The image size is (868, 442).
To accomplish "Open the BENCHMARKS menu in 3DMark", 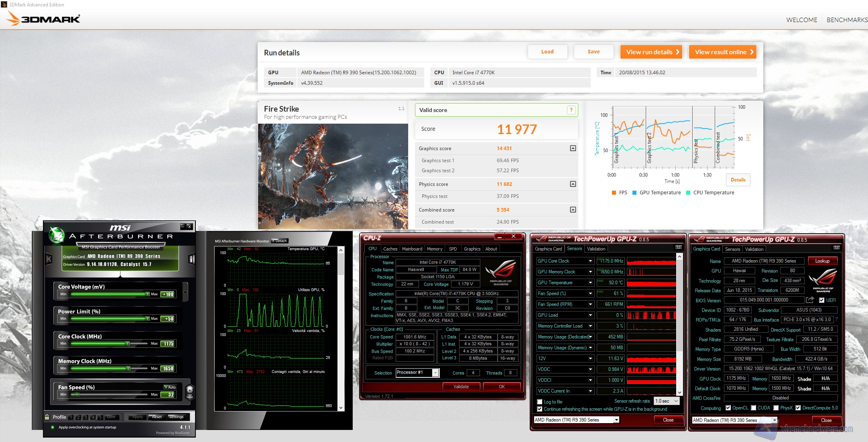I will click(847, 19).
